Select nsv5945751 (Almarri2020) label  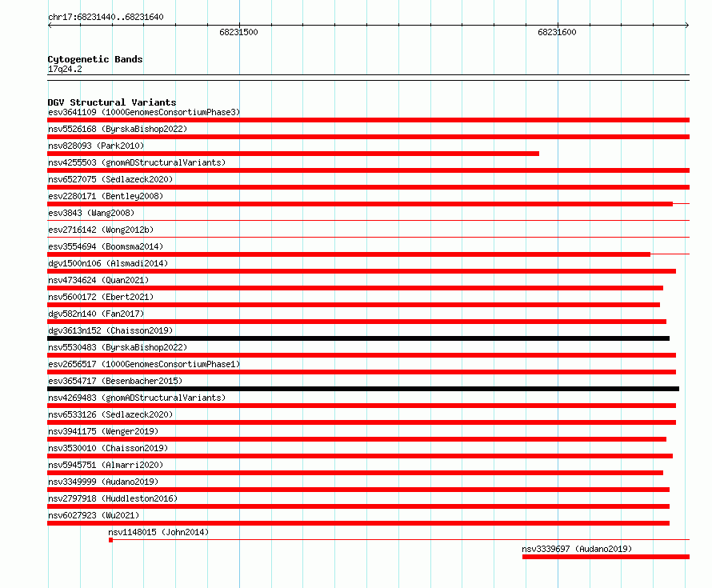106,465
